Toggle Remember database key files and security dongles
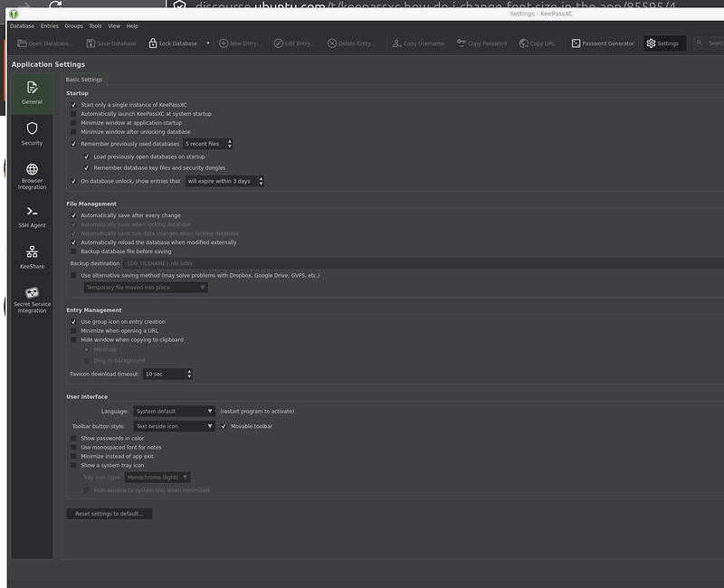724x588 pixels. tap(86, 168)
